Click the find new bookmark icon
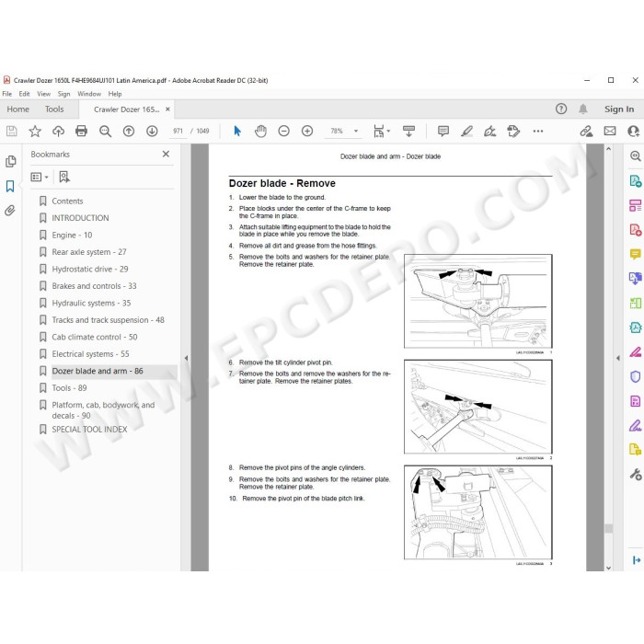 64,177
